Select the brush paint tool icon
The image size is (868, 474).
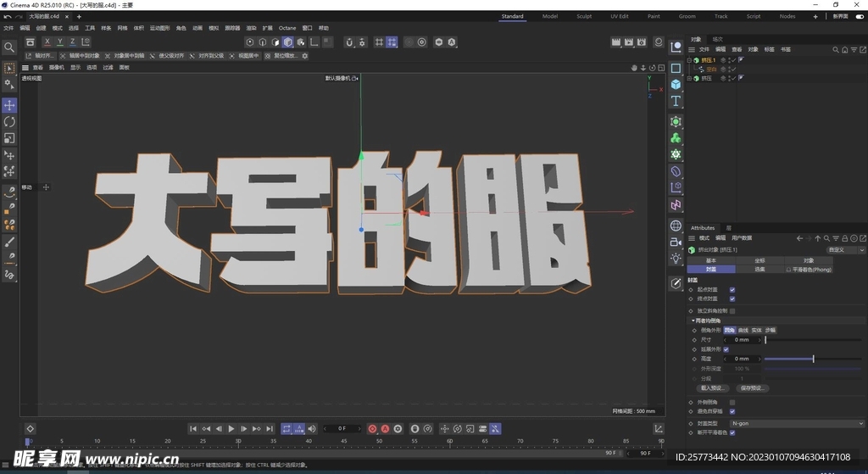(x=9, y=242)
